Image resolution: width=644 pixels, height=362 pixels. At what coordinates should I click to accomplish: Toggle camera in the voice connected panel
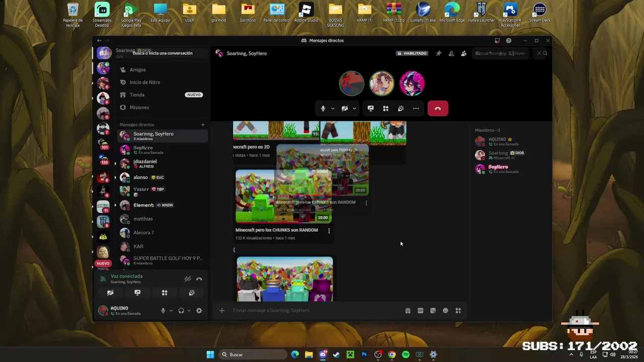[x=110, y=293]
